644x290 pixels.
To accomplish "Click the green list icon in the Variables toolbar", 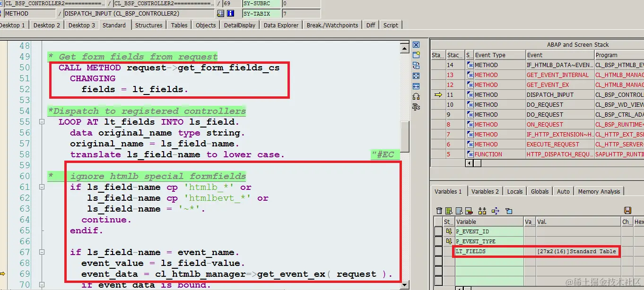I will point(448,211).
